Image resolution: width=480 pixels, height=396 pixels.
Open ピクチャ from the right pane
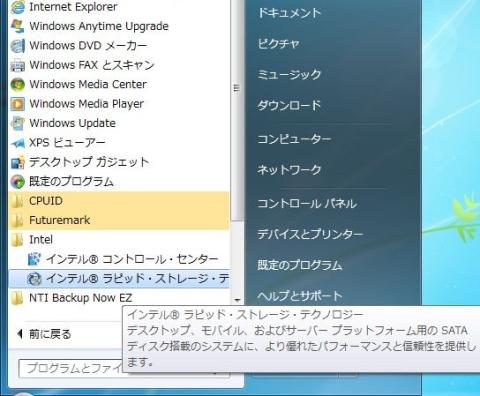279,44
